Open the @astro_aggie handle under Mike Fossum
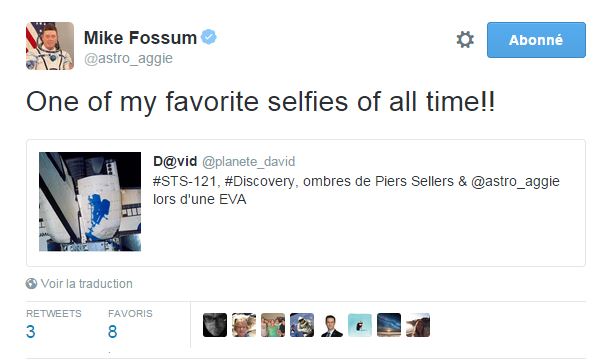The height and width of the screenshot is (361, 612). tap(128, 59)
